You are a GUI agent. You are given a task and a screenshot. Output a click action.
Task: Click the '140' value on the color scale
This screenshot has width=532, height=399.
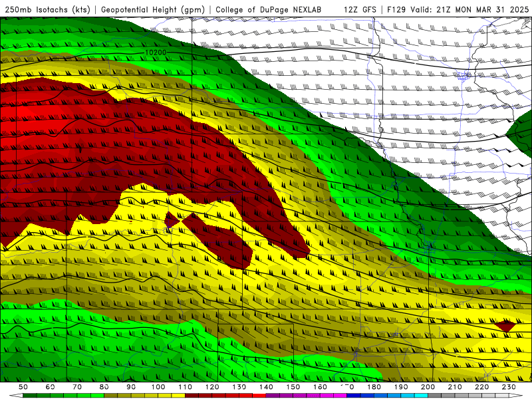click(267, 387)
